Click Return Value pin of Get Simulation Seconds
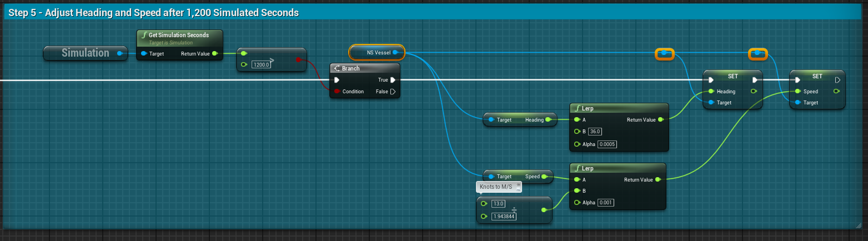This screenshot has height=241, width=868. [x=215, y=54]
